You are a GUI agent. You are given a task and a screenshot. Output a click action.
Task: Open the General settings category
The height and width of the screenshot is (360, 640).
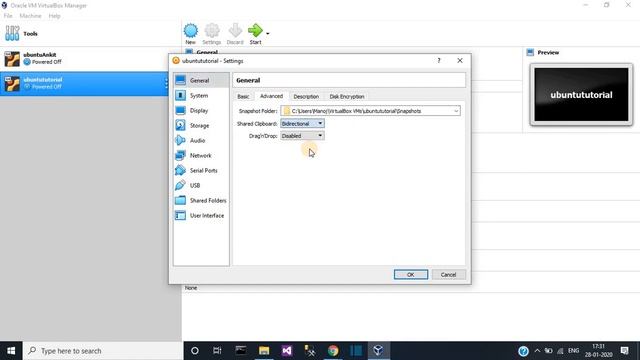click(201, 80)
